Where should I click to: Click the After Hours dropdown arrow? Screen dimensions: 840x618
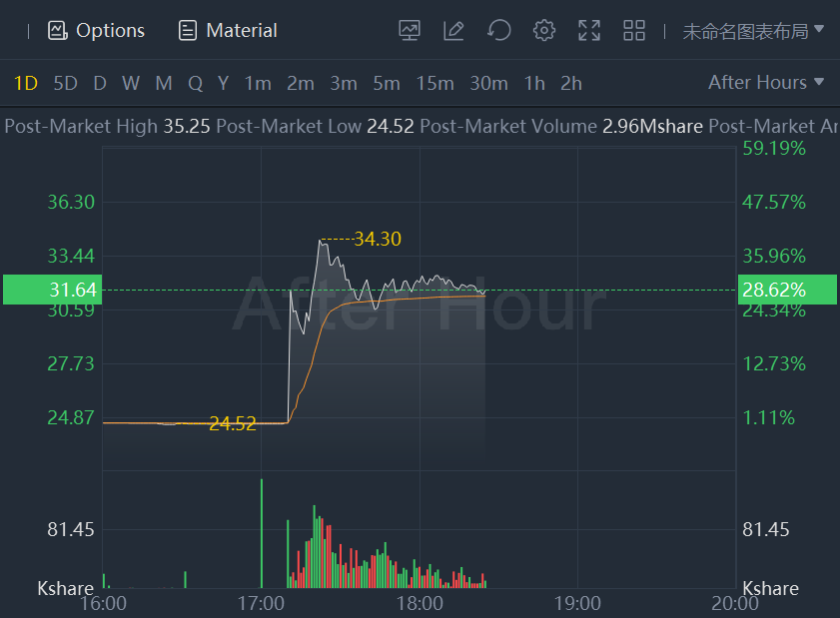pyautogui.click(x=819, y=82)
